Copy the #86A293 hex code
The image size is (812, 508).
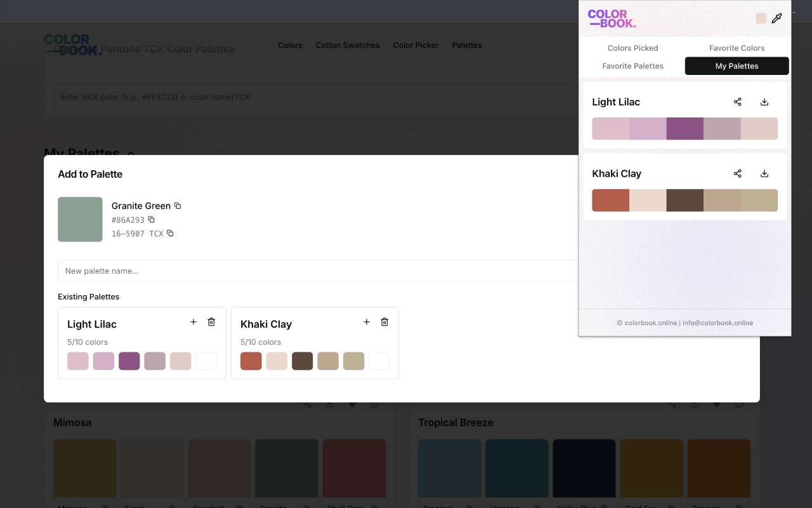(151, 220)
